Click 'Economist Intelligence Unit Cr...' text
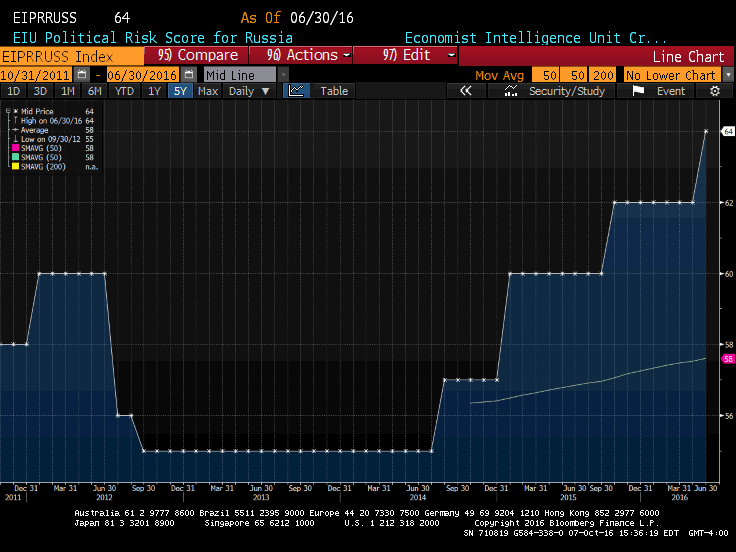The height and width of the screenshot is (552, 736). click(535, 38)
